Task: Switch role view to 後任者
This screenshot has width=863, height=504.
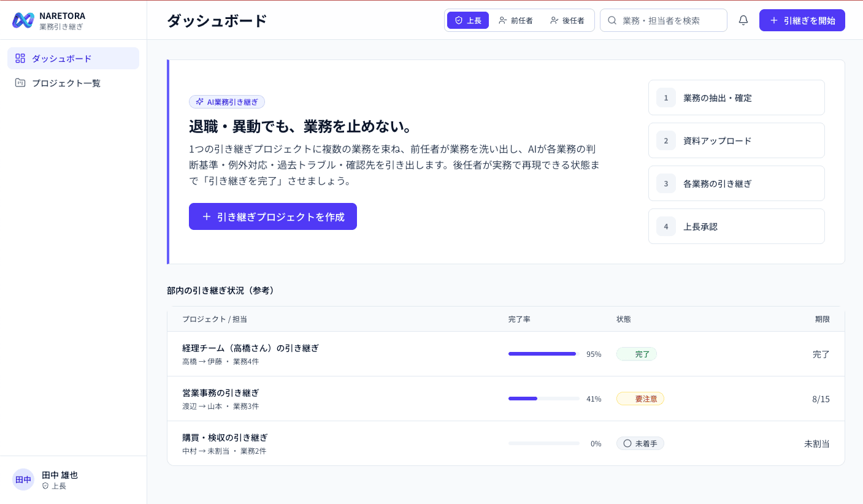Action: [x=567, y=20]
